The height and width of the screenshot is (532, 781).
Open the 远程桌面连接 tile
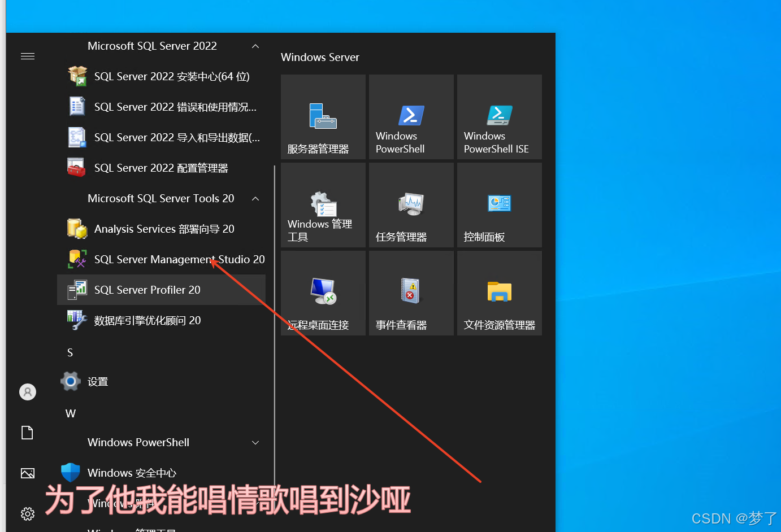click(x=323, y=293)
